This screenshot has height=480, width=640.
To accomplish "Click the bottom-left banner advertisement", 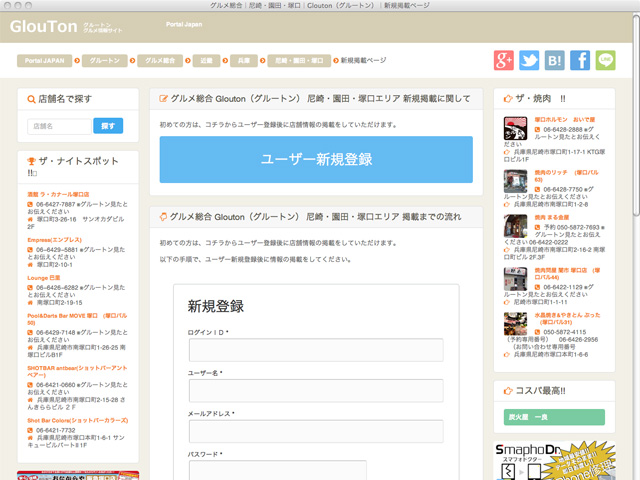I will pos(78,475).
